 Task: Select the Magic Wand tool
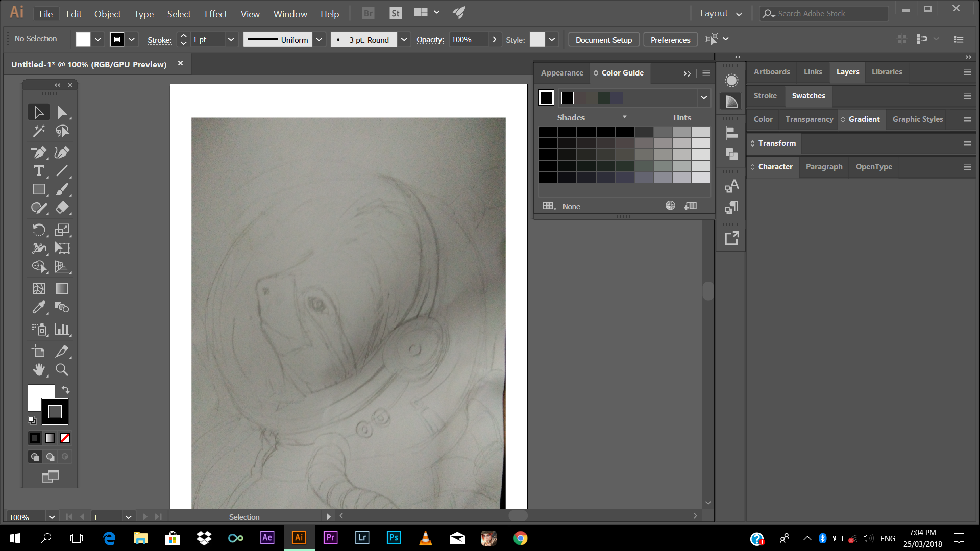39,131
